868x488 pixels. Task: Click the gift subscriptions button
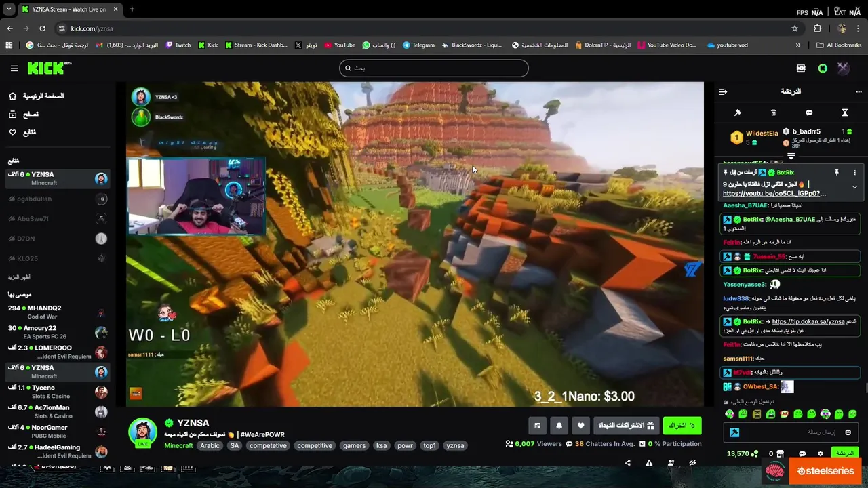(626, 426)
